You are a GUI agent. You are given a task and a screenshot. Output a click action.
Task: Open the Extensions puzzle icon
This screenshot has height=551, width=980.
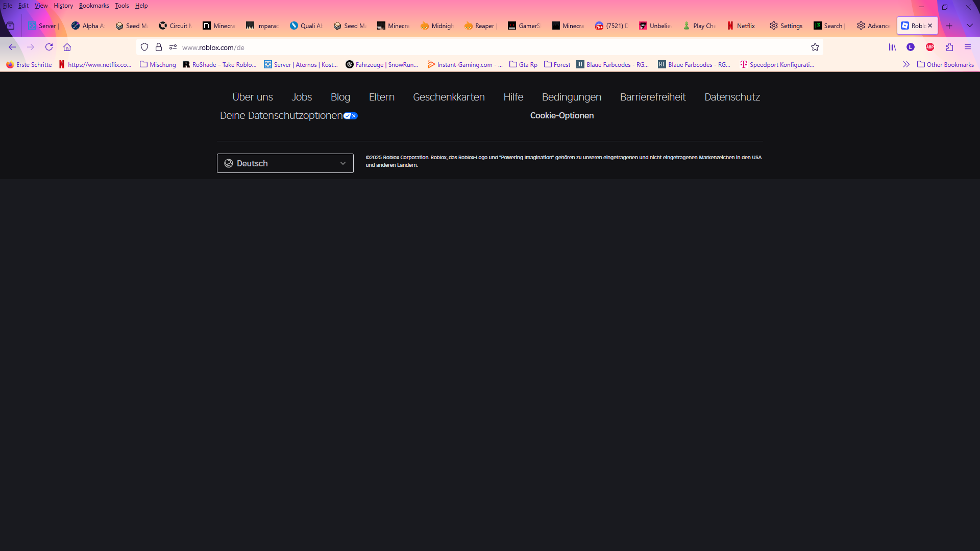949,47
